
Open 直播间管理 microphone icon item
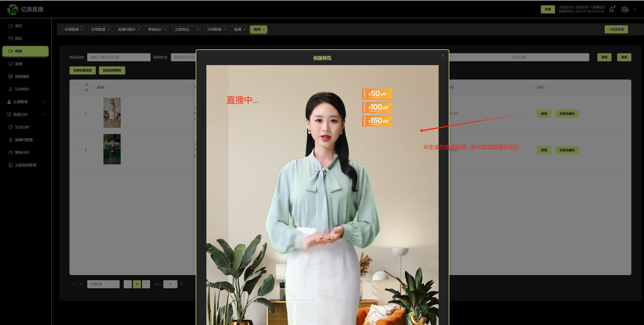(x=11, y=140)
